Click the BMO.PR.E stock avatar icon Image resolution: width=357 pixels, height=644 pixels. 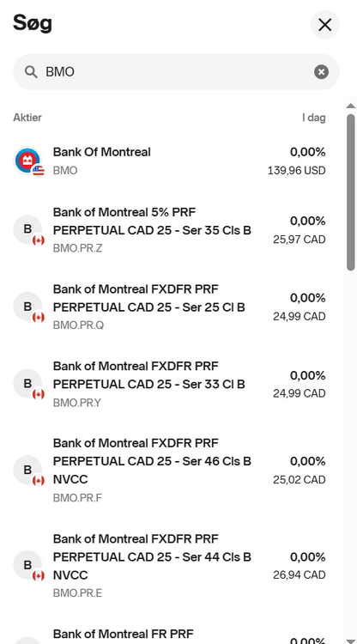pyautogui.click(x=27, y=565)
